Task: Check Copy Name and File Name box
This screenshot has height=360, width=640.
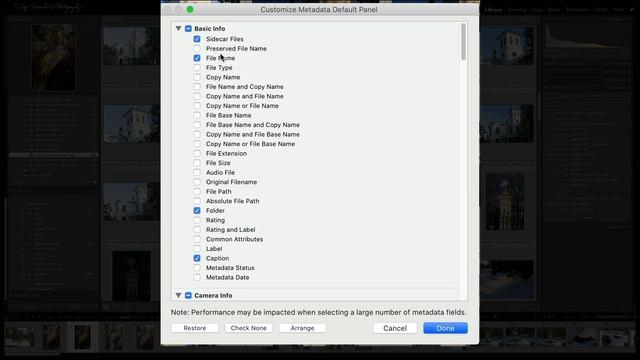Action: 197,96
